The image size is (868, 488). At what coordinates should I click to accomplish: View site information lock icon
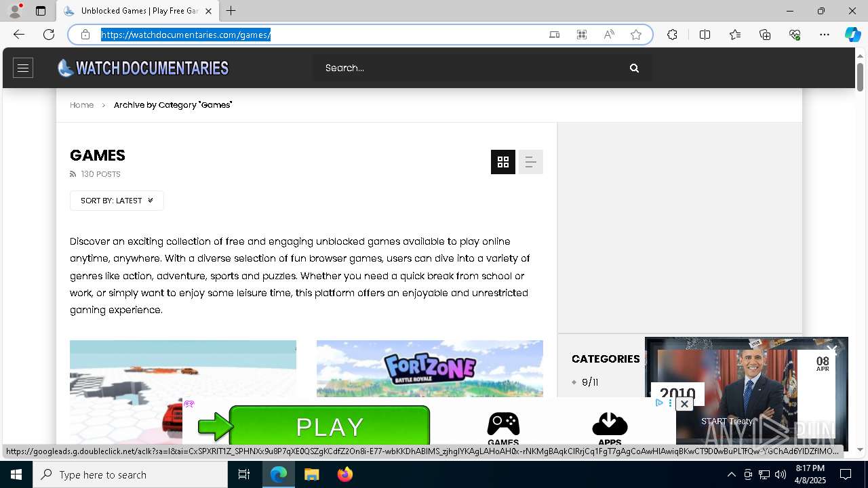[x=85, y=35]
